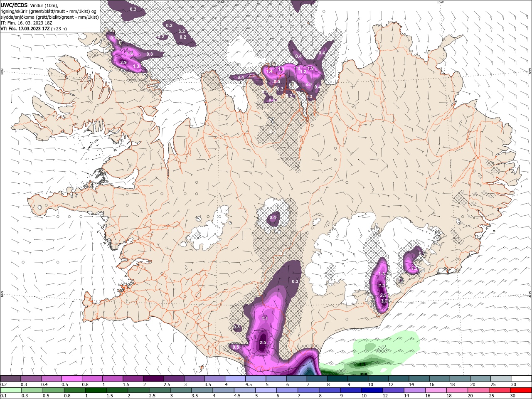This screenshot has width=532, height=399.
Task: Click the 'slydda/snjókoma' legend description line
Action: tap(50, 17)
